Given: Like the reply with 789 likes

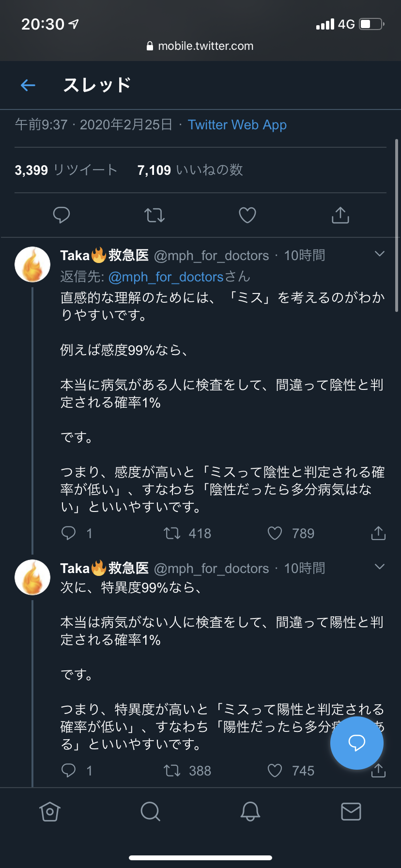Looking at the screenshot, I should click(x=275, y=533).
